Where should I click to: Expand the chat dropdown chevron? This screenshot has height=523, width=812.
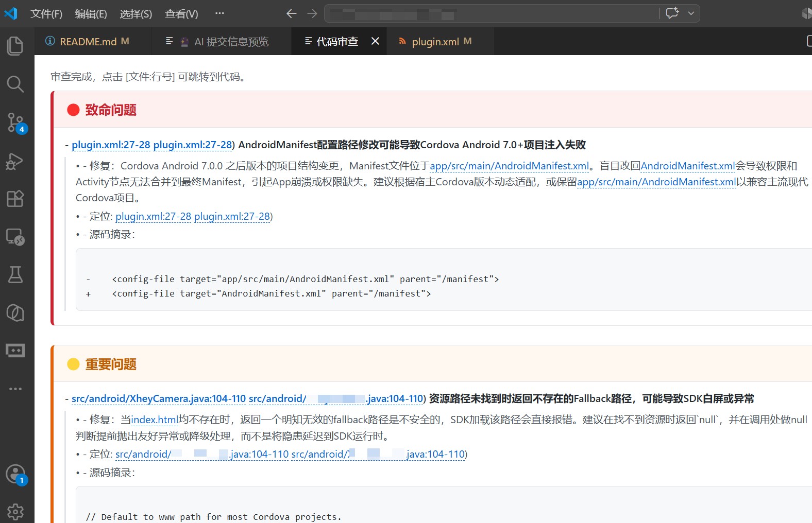click(691, 13)
